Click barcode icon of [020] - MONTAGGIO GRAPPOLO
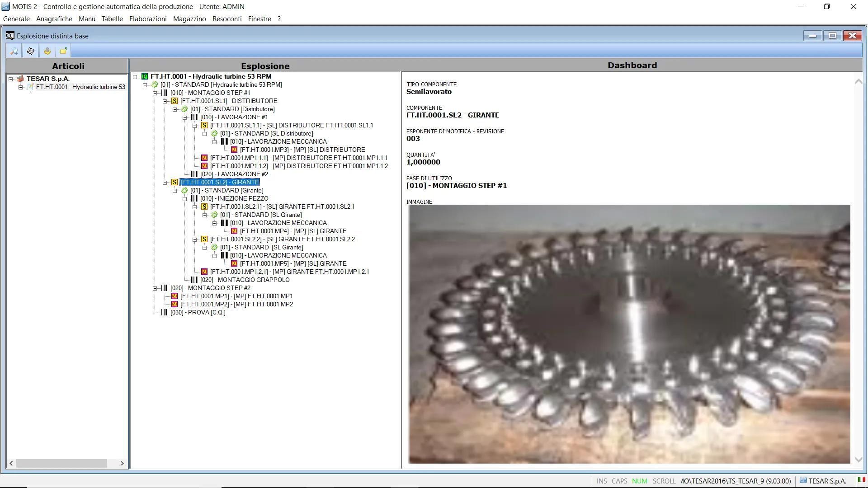 194,280
